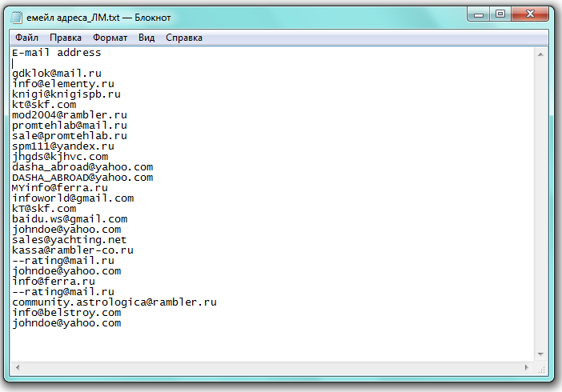Click the horizontal scrollbar right arrow
The image size is (562, 392).
[527, 367]
